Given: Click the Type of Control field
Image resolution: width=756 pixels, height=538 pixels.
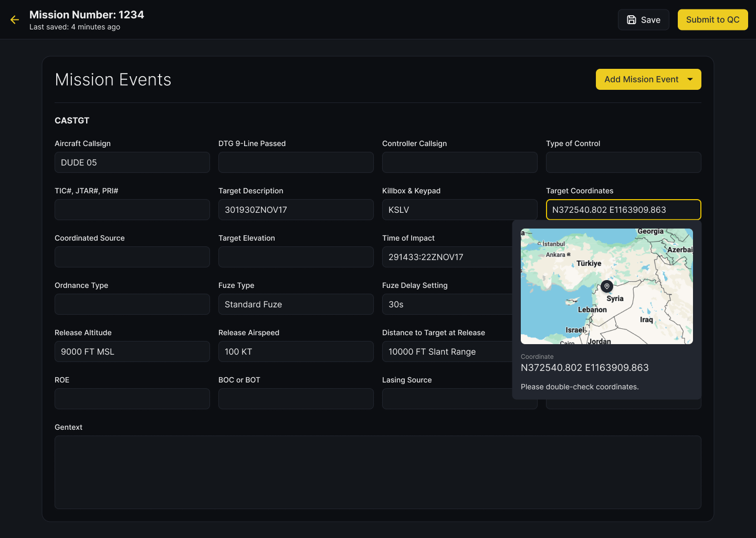Looking at the screenshot, I should click(624, 162).
